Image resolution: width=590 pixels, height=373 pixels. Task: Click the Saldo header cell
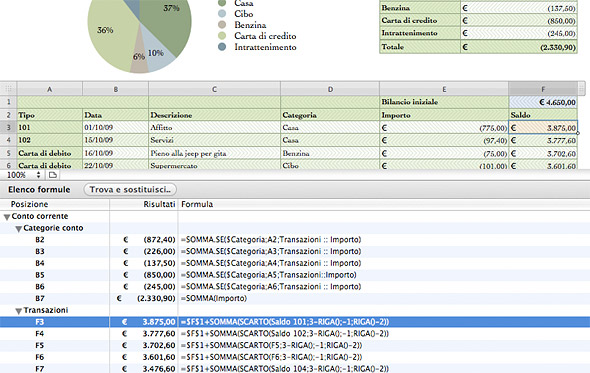543,115
